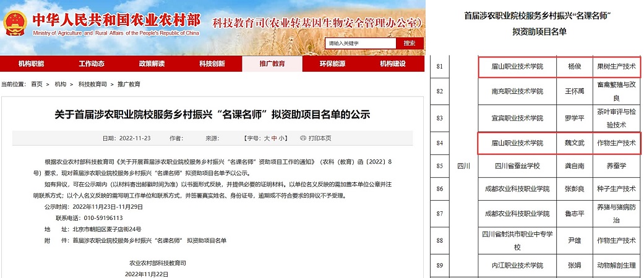Viewport: 644px width, 278px height.
Task: Go to 首页 in the breadcrumb
Action: [37, 84]
